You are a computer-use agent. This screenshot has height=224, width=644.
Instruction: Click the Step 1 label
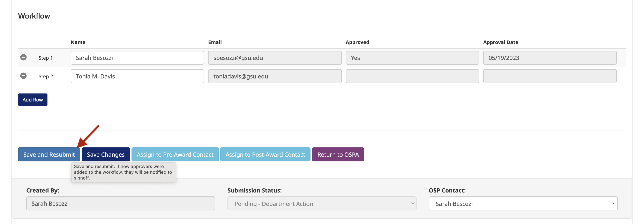click(45, 58)
